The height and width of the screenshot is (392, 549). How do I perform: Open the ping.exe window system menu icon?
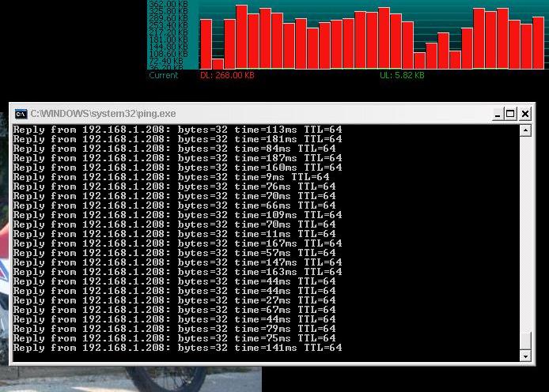point(21,114)
